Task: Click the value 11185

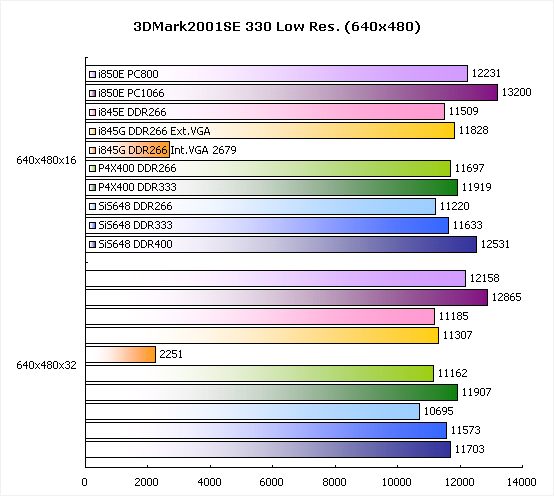Action: coord(454,316)
